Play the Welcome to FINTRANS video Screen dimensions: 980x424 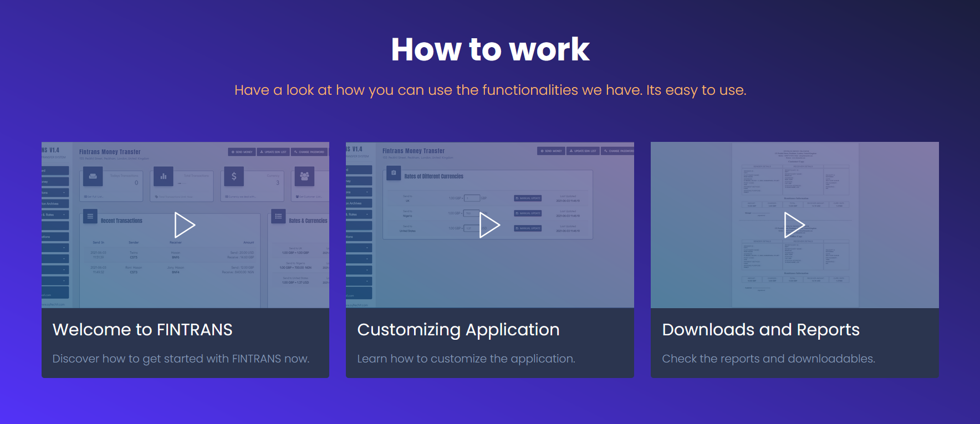[185, 225]
